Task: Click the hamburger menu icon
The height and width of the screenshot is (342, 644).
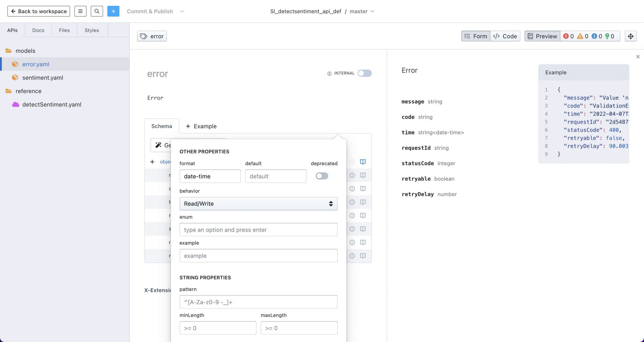Action: tap(80, 11)
